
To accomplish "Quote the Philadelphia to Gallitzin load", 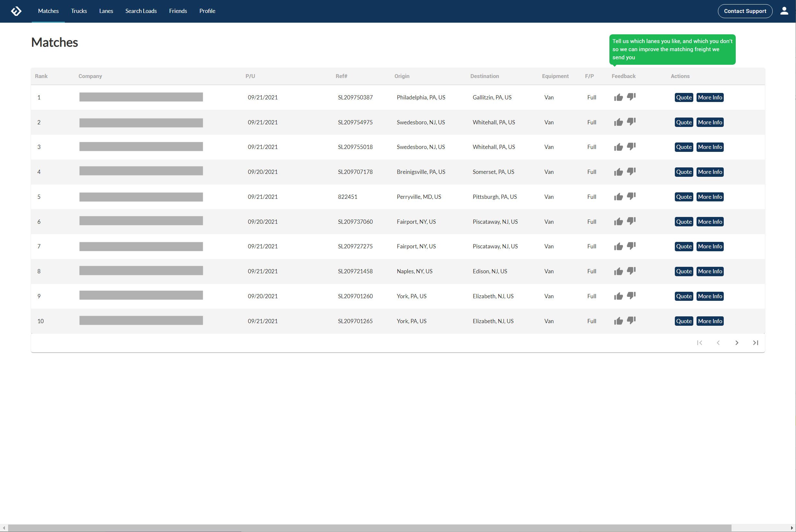I will coord(683,98).
